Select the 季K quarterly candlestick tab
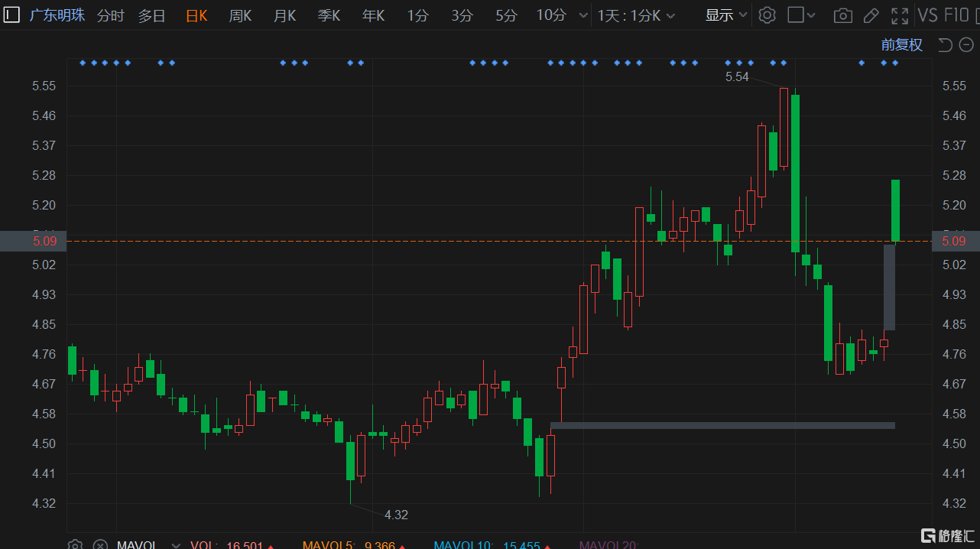Viewport: 980px width, 549px height. [329, 15]
